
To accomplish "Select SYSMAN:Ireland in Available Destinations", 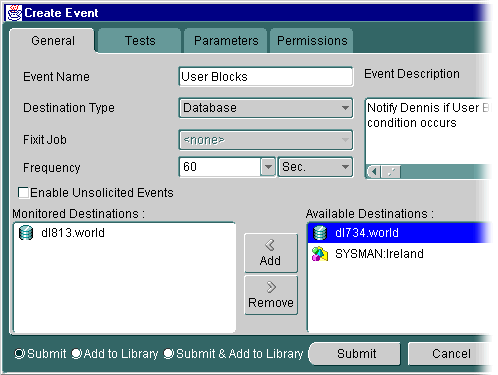I will point(399,254).
